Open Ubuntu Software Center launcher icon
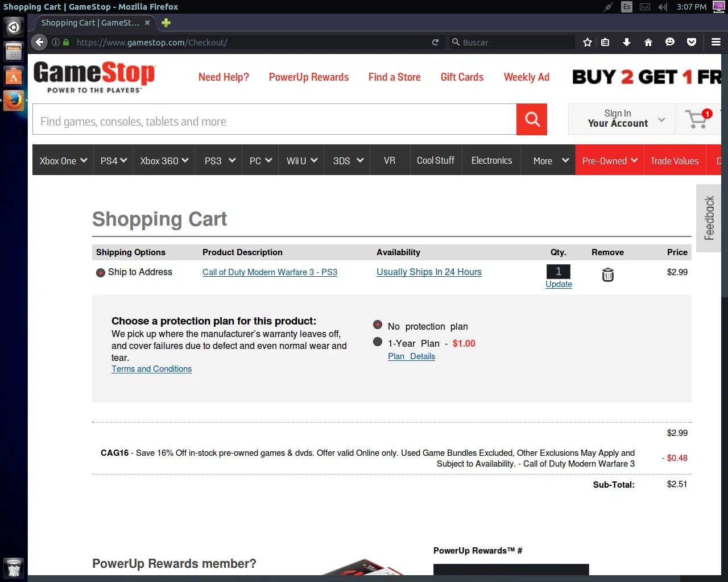728x582 pixels. click(14, 76)
